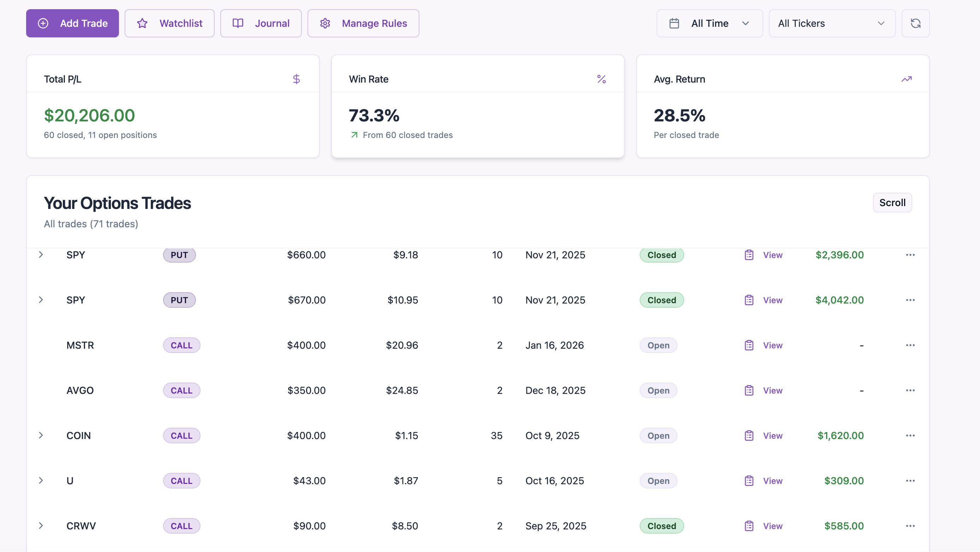The width and height of the screenshot is (980, 552).
Task: Click the percent icon on the Win Rate card
Action: [x=601, y=79]
